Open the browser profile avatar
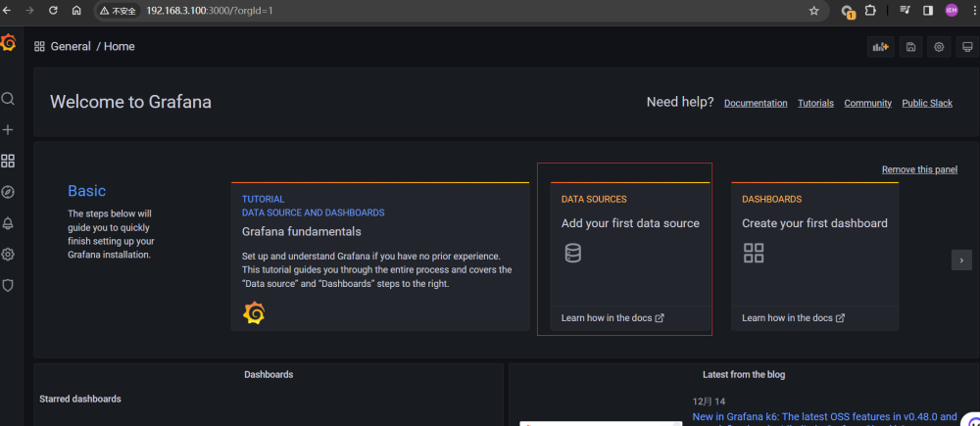The width and height of the screenshot is (980, 426). [952, 10]
